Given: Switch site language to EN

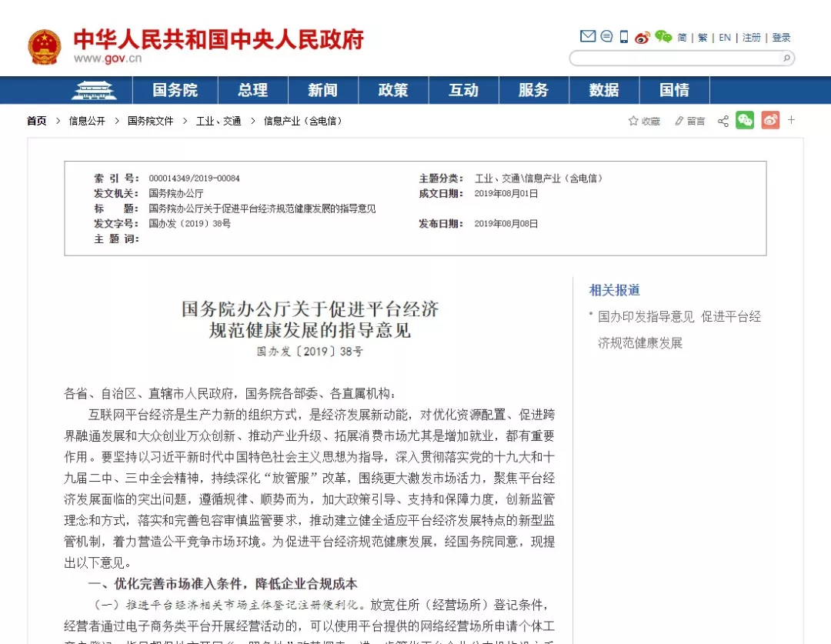Looking at the screenshot, I should (x=725, y=38).
